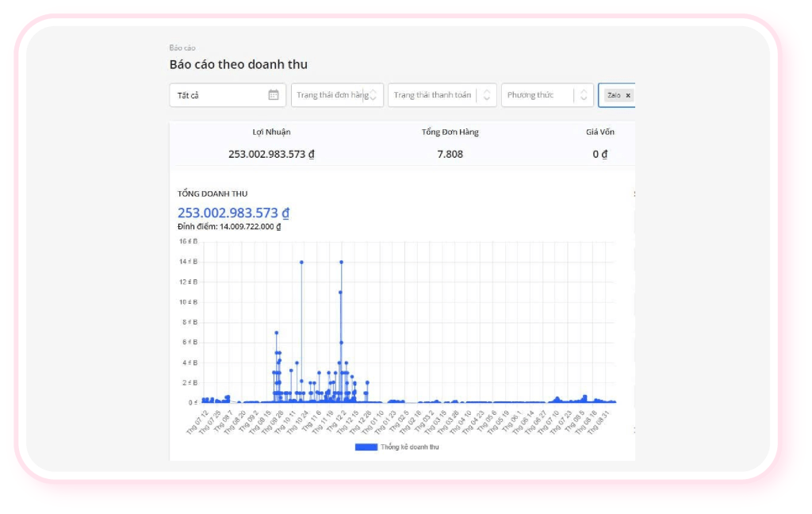812x514 pixels.
Task: Click the 11B data point on chart
Action: click(340, 292)
